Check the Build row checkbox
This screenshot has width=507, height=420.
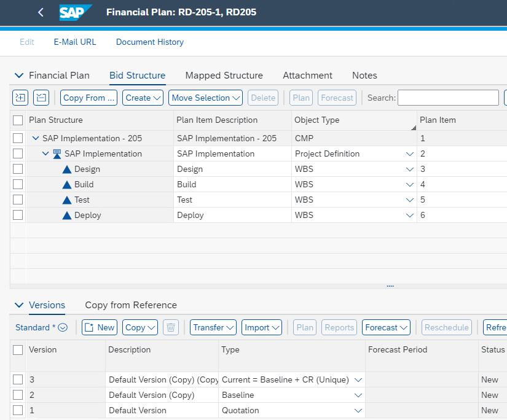(18, 184)
